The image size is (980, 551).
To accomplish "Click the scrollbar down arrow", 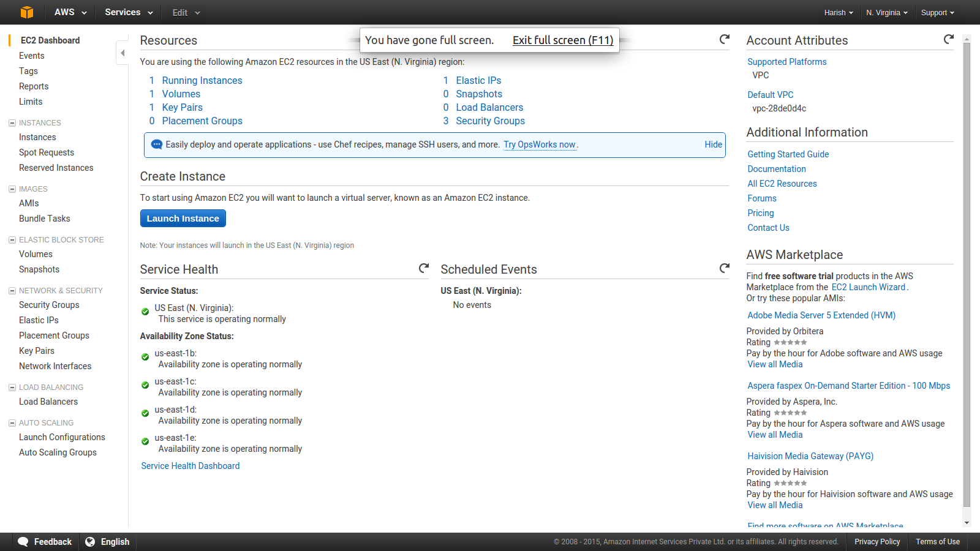I will (x=967, y=523).
